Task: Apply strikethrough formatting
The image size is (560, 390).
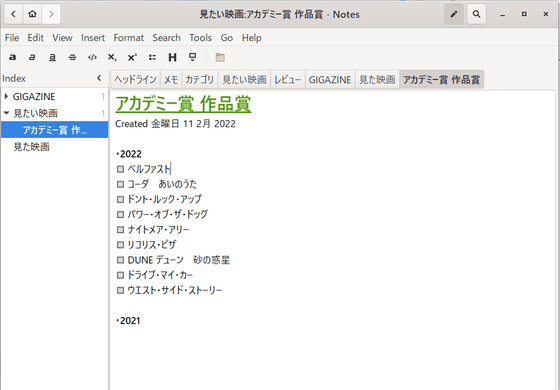Action: [x=72, y=57]
